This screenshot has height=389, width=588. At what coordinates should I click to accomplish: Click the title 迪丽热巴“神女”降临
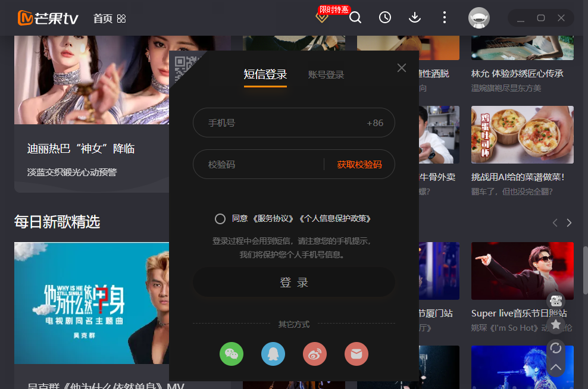80,149
